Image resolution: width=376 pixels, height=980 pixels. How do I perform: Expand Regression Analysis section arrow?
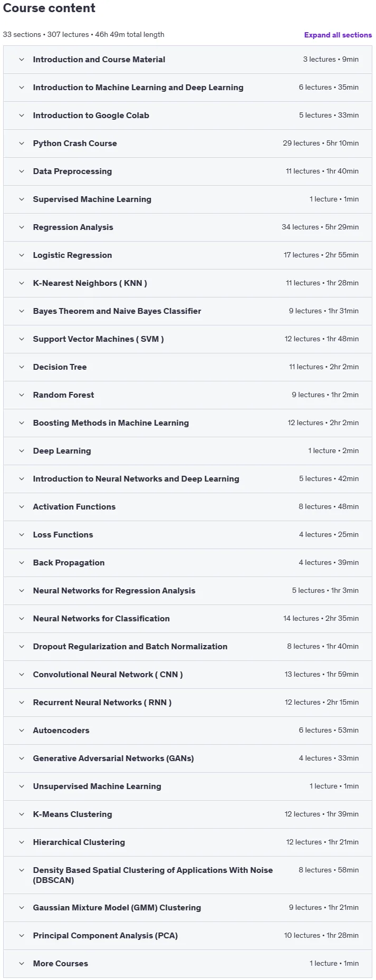click(x=22, y=227)
